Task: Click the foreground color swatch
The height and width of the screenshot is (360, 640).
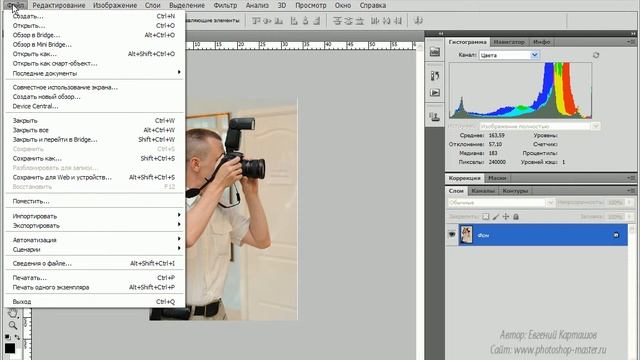Action: [10, 348]
